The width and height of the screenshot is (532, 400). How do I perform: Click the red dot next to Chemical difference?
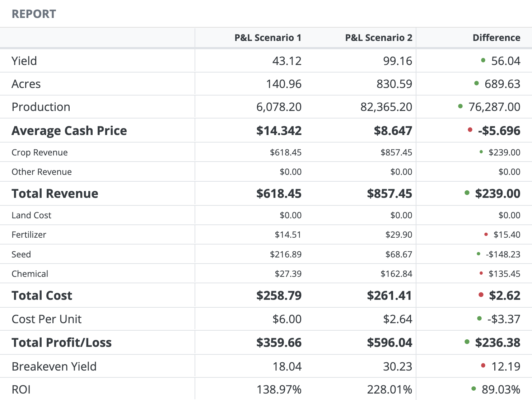(x=481, y=273)
